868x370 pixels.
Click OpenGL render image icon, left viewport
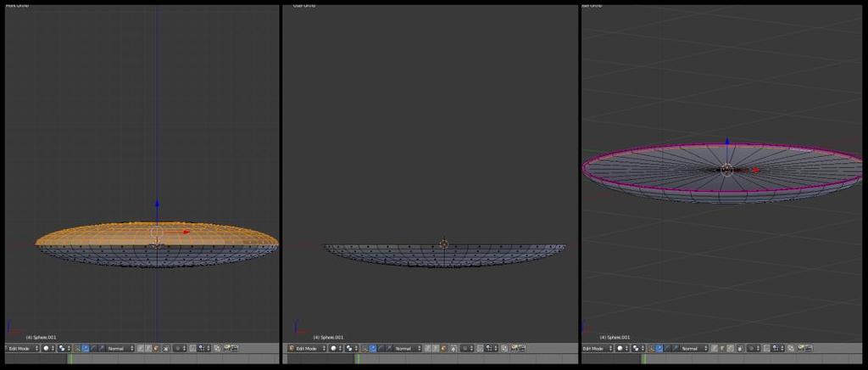point(227,348)
